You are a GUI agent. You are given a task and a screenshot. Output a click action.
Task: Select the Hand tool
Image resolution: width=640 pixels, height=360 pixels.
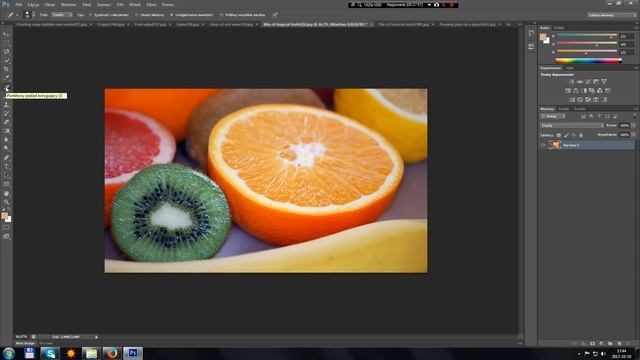pos(6,193)
